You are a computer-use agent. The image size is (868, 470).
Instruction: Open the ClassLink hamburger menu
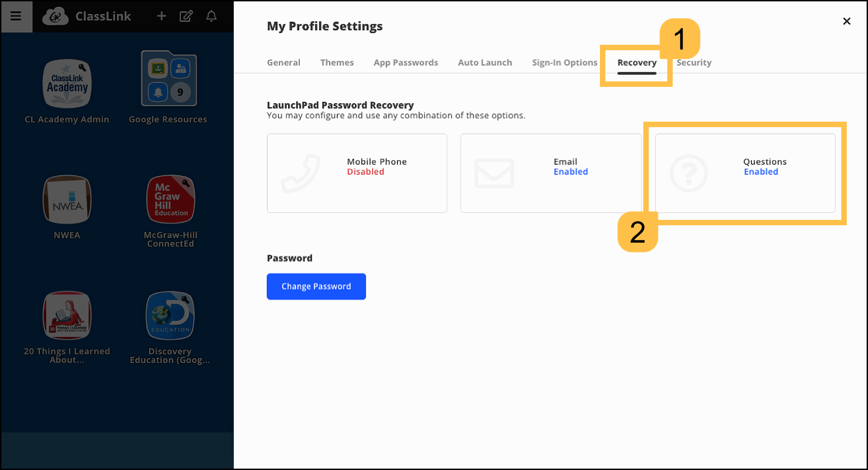pyautogui.click(x=16, y=16)
